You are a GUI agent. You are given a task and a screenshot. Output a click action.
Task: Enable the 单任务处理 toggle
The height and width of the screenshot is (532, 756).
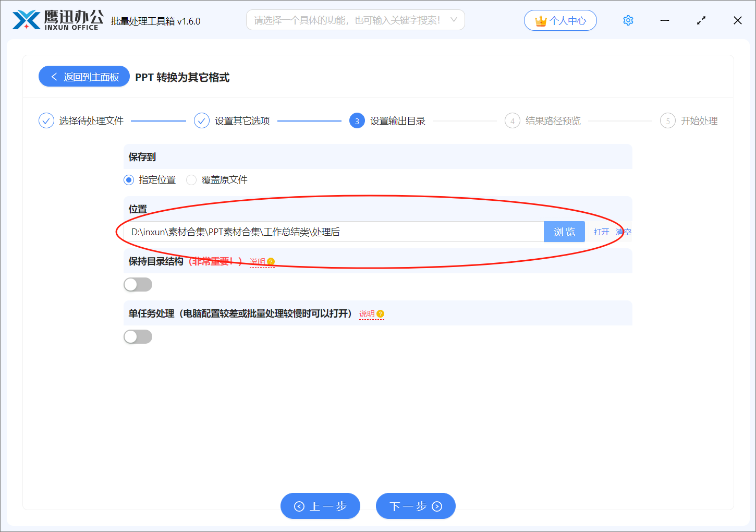(x=138, y=336)
